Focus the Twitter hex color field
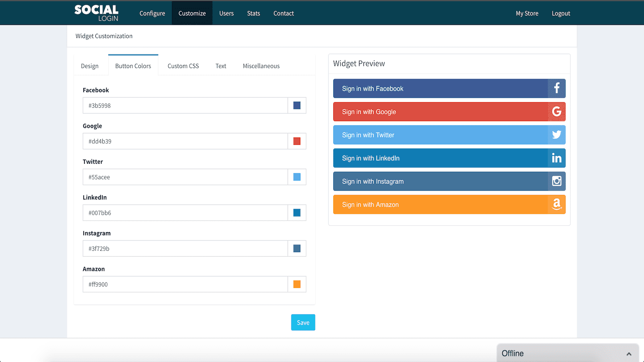 point(185,177)
